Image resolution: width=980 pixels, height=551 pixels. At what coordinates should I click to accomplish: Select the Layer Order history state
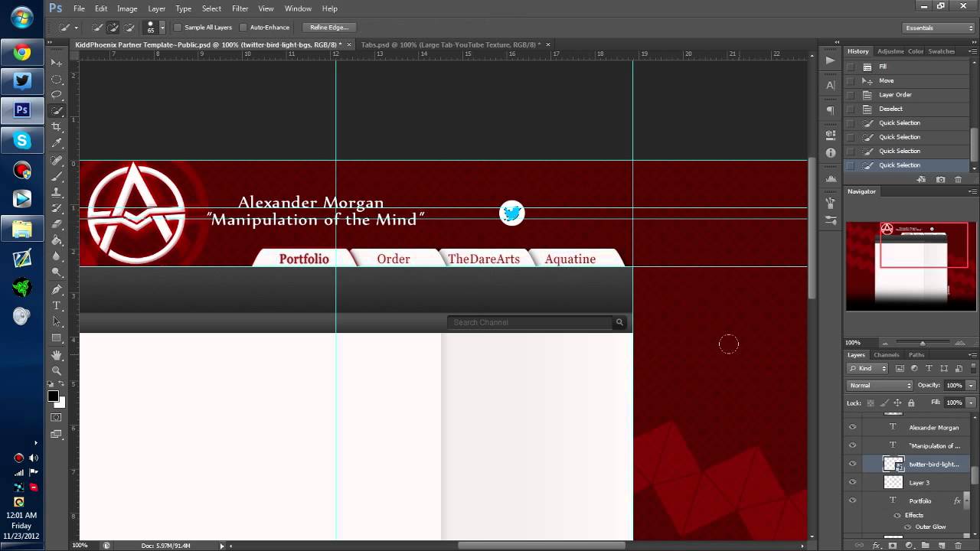point(908,95)
